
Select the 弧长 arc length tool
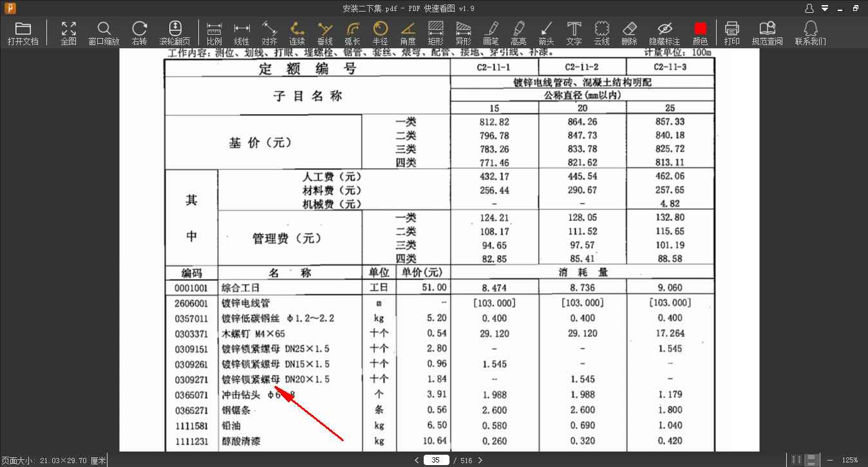click(353, 33)
